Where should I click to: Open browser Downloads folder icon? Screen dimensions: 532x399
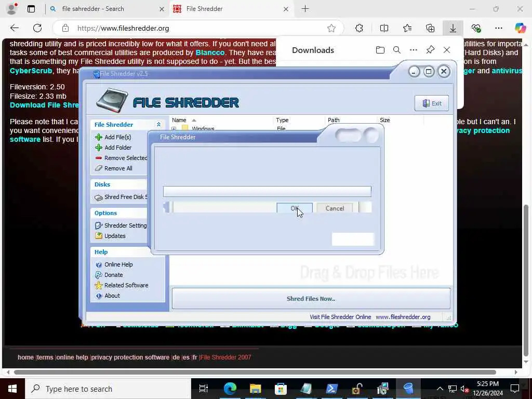(380, 50)
